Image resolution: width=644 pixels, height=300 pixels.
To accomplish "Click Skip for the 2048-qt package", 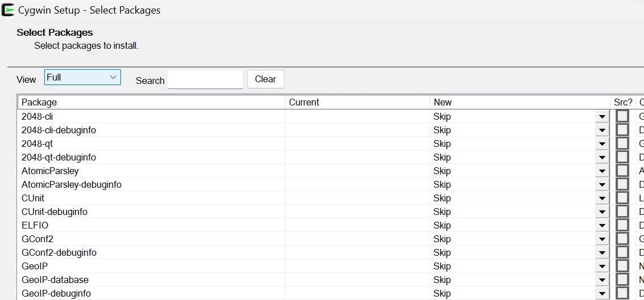I will coord(442,143).
